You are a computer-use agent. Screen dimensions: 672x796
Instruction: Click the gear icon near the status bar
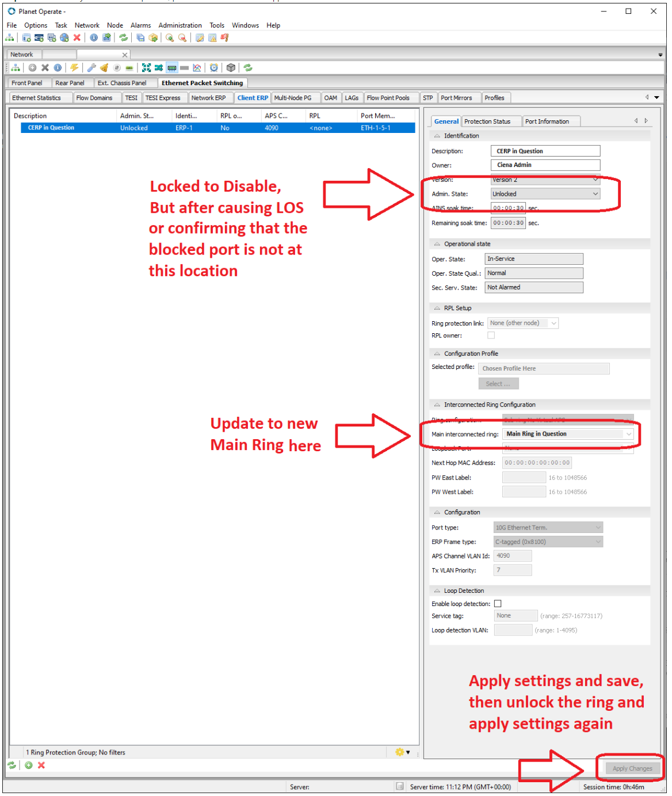click(400, 752)
